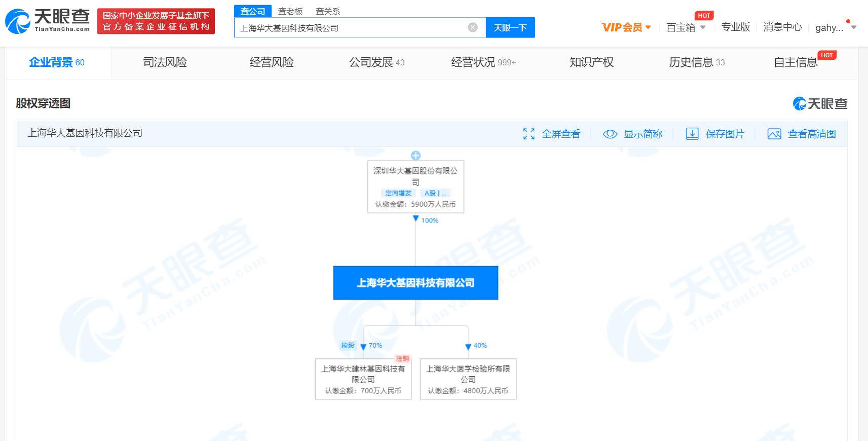Click the TianYanCha logo in header
Screen dimensions: 868x441
coord(48,21)
